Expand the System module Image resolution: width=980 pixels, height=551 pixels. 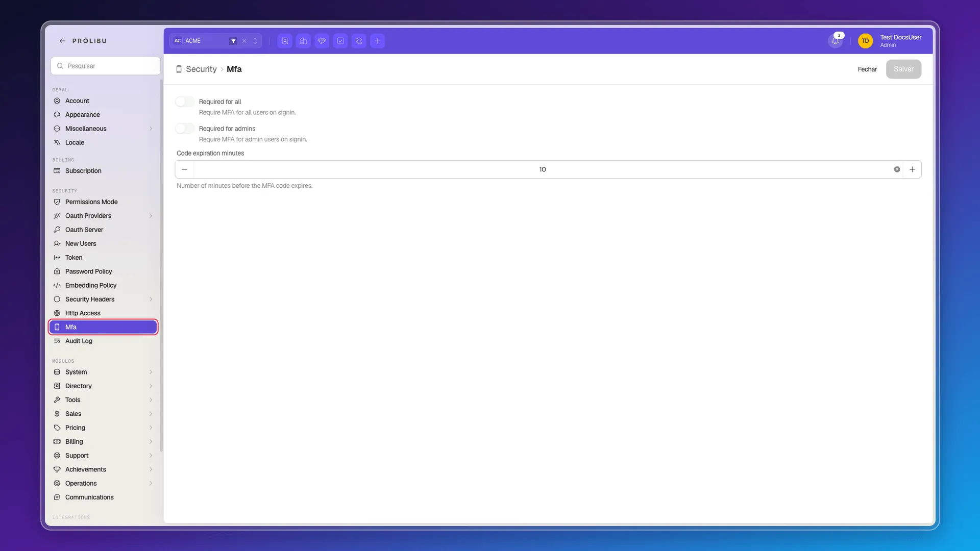pyautogui.click(x=151, y=372)
